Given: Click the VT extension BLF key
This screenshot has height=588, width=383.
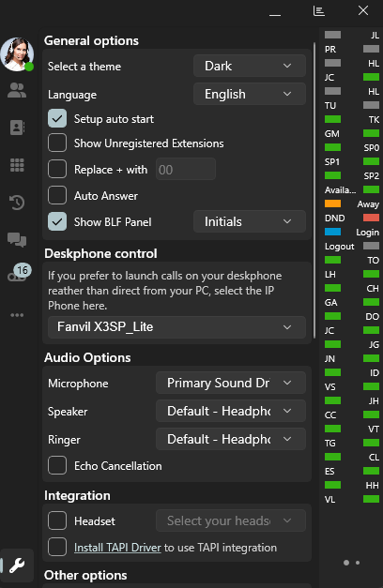Looking at the screenshot, I should [352, 429].
